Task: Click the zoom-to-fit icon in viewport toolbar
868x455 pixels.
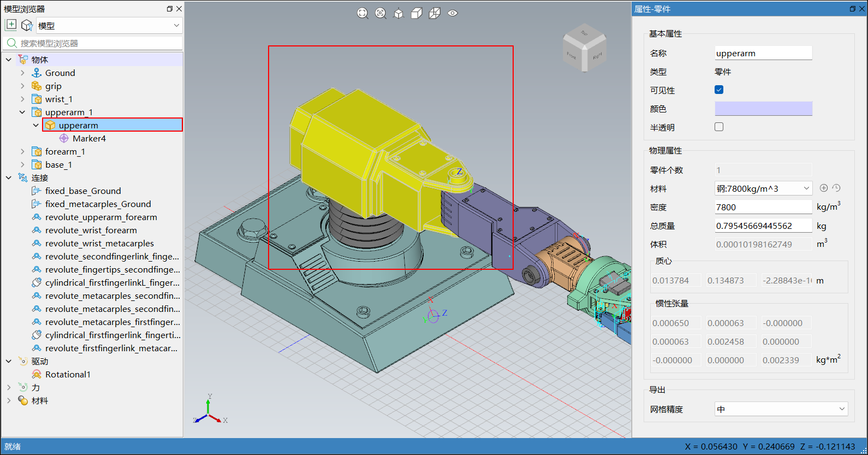Action: tap(362, 13)
